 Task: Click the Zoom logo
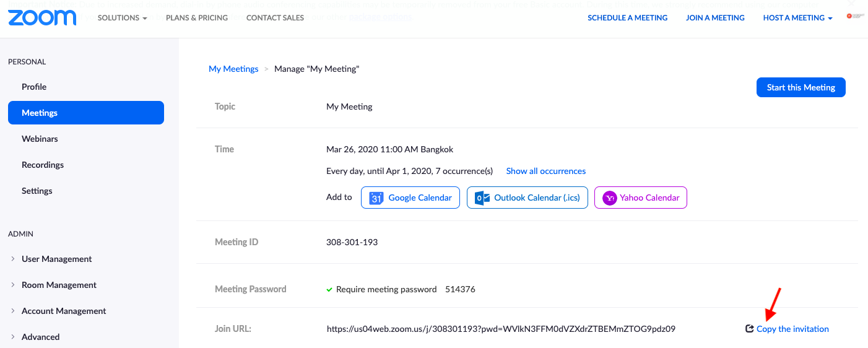point(42,17)
